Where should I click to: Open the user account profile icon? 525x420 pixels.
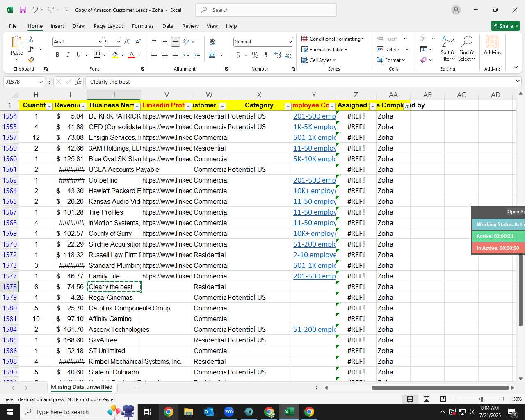click(456, 10)
